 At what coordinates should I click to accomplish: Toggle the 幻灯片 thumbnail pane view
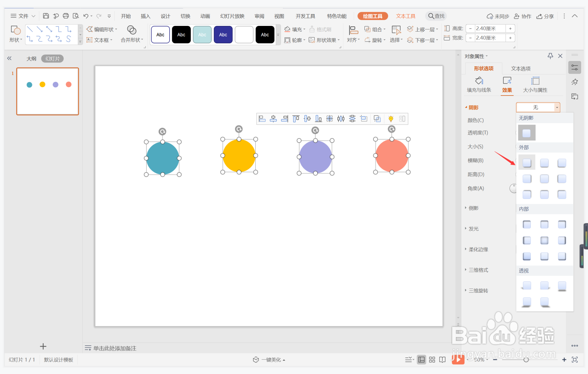tap(52, 59)
